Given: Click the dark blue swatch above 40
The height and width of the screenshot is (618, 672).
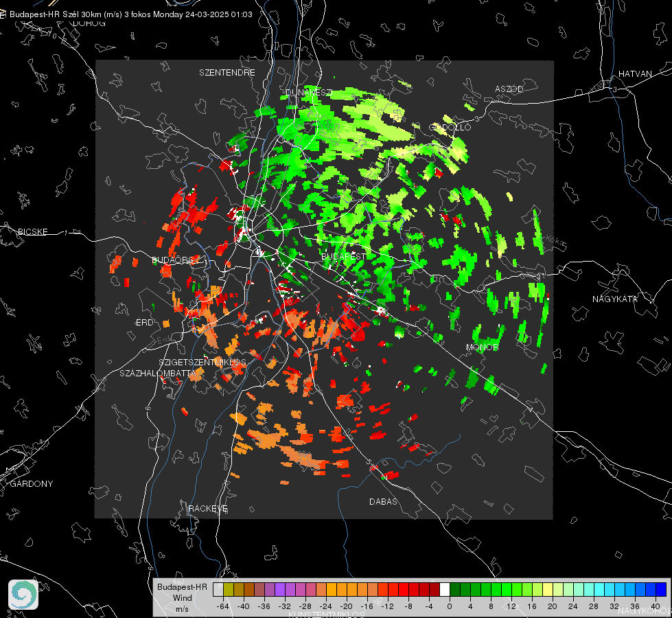Looking at the screenshot, I should click(661, 589).
